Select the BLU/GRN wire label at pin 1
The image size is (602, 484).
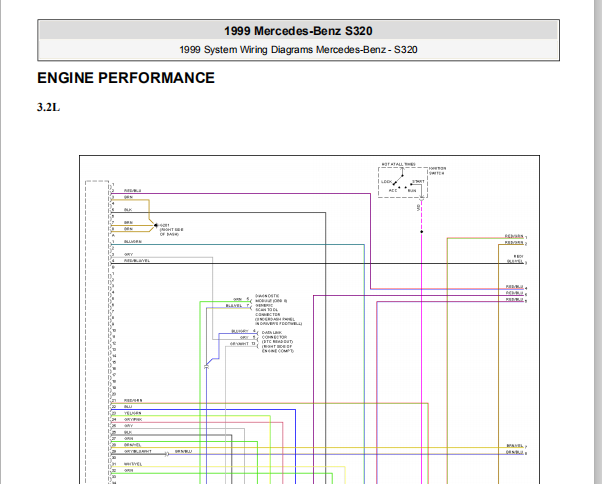pos(133,242)
